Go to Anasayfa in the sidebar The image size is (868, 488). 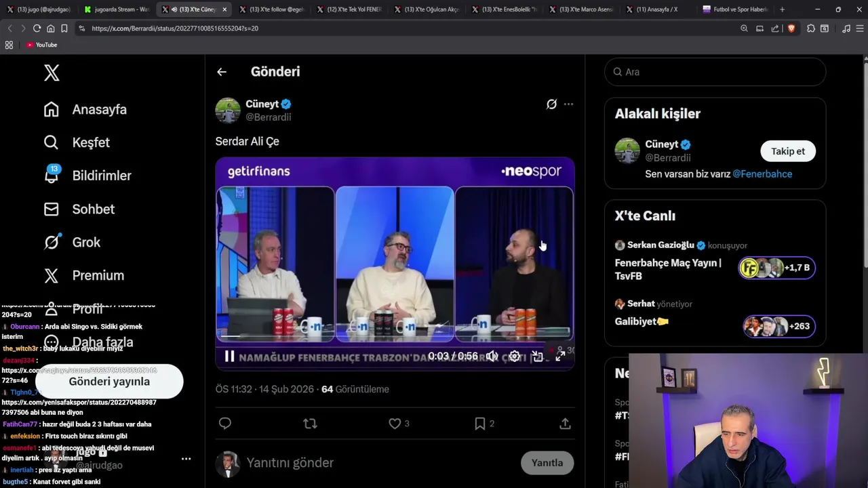(x=85, y=109)
